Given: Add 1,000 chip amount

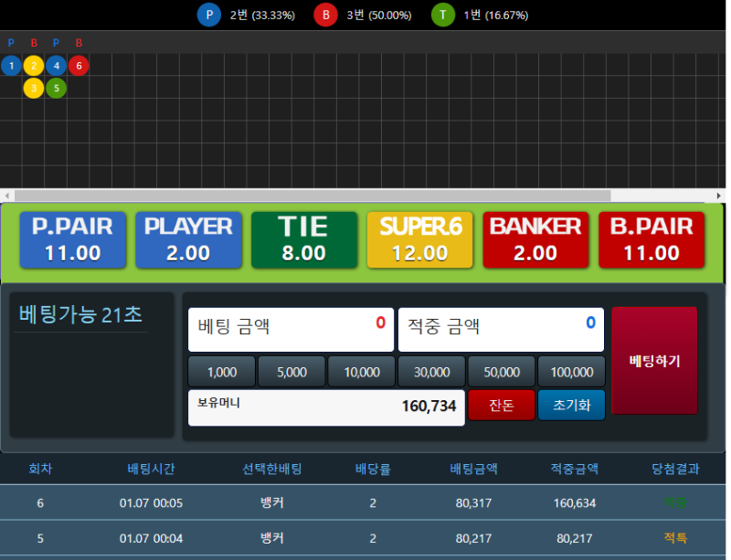Looking at the screenshot, I should pos(222,372).
